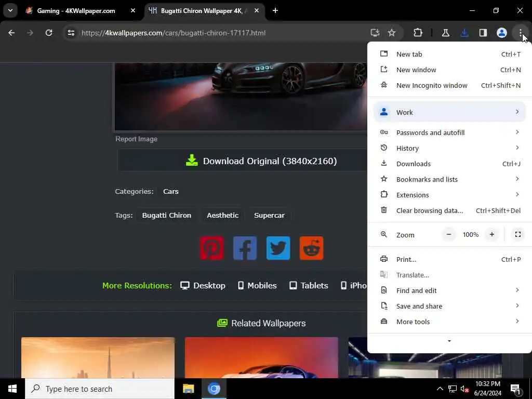Click the browser forward arrow
Viewport: 532px width, 399px height.
click(x=30, y=33)
